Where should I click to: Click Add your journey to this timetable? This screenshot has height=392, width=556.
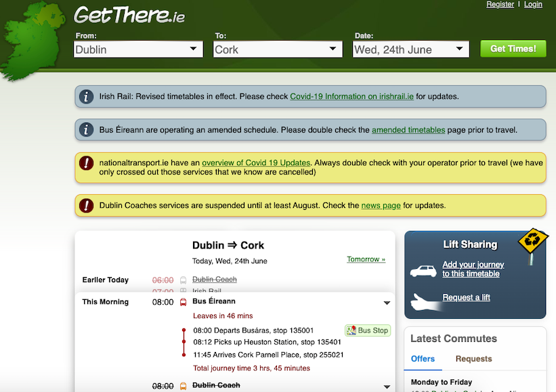[x=473, y=269]
